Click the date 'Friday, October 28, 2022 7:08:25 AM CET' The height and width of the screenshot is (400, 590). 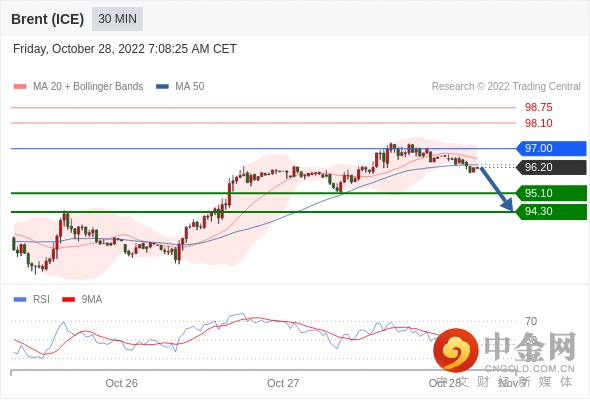point(125,49)
